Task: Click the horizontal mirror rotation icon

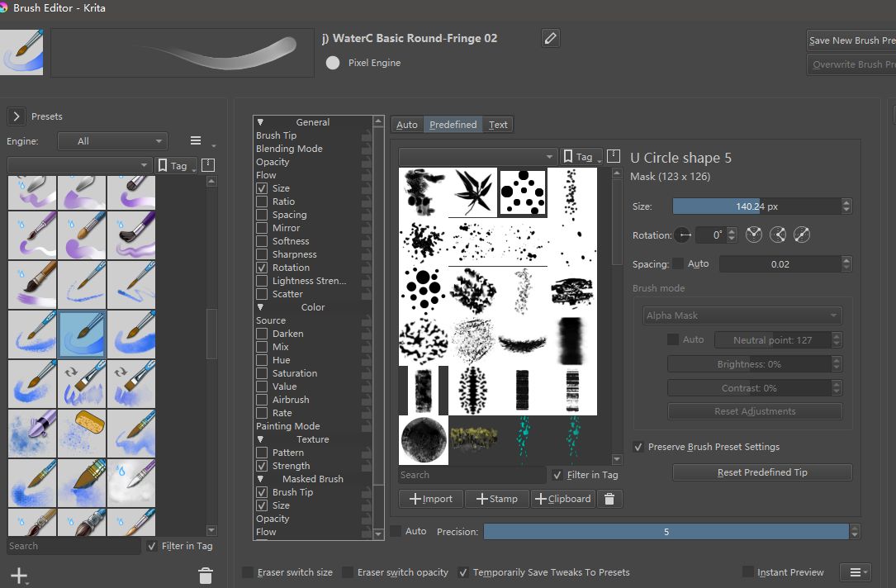Action: (753, 235)
